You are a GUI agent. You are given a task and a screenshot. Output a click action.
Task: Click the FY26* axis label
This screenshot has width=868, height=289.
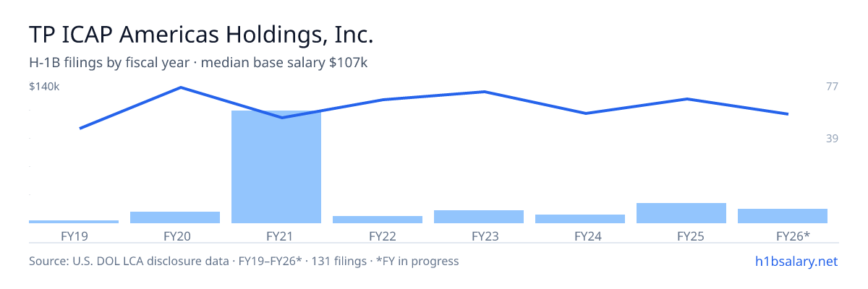[x=793, y=236]
